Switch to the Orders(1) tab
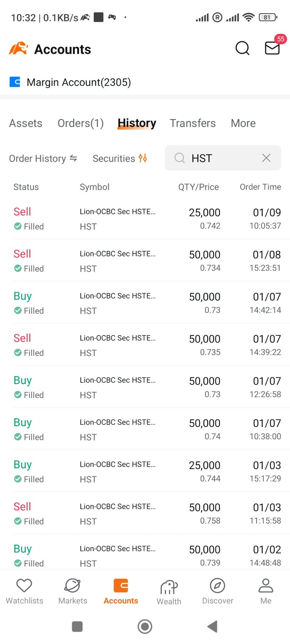The image size is (290, 644). [81, 123]
